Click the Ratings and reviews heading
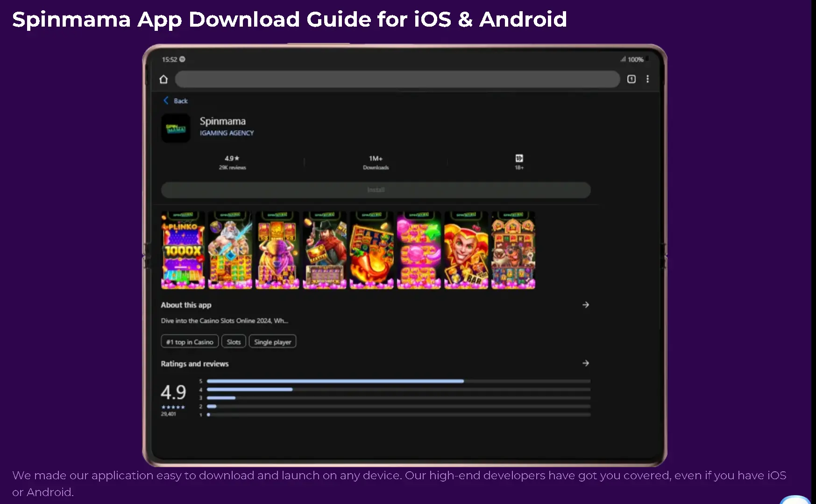Image resolution: width=816 pixels, height=504 pixels. (195, 364)
